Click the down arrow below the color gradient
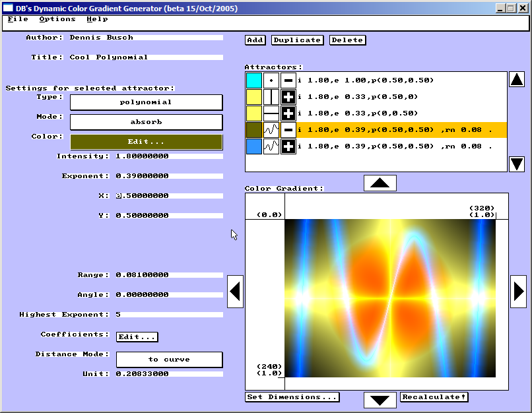The height and width of the screenshot is (413, 532). click(x=380, y=400)
